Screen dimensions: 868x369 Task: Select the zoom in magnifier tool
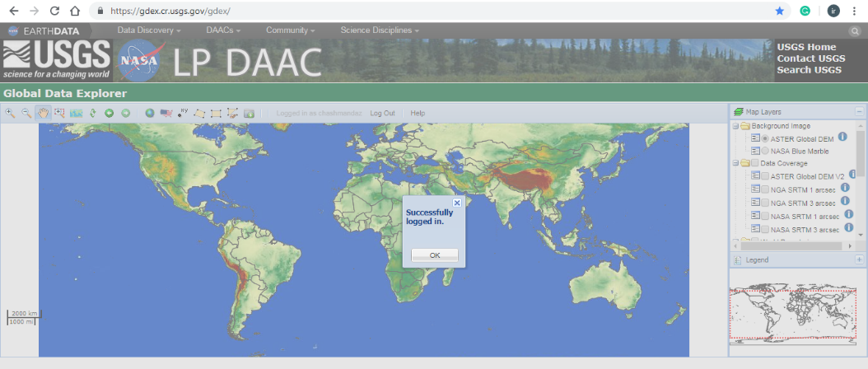(x=11, y=113)
